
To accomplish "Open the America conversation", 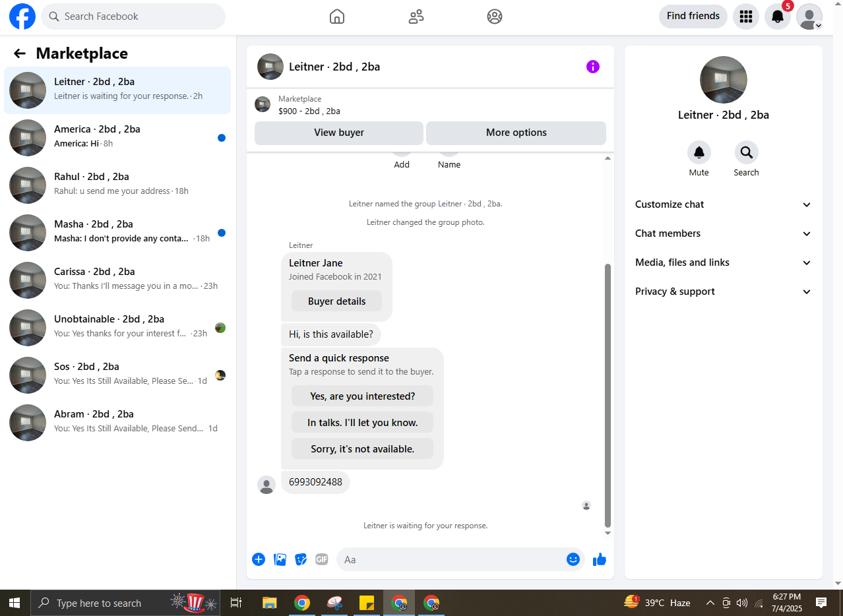I will [x=117, y=138].
